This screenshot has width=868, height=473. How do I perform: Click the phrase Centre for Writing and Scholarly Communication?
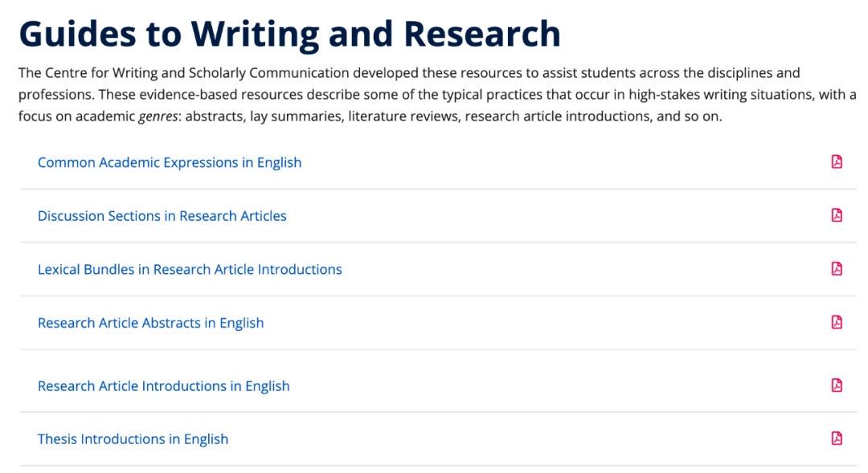(x=197, y=73)
